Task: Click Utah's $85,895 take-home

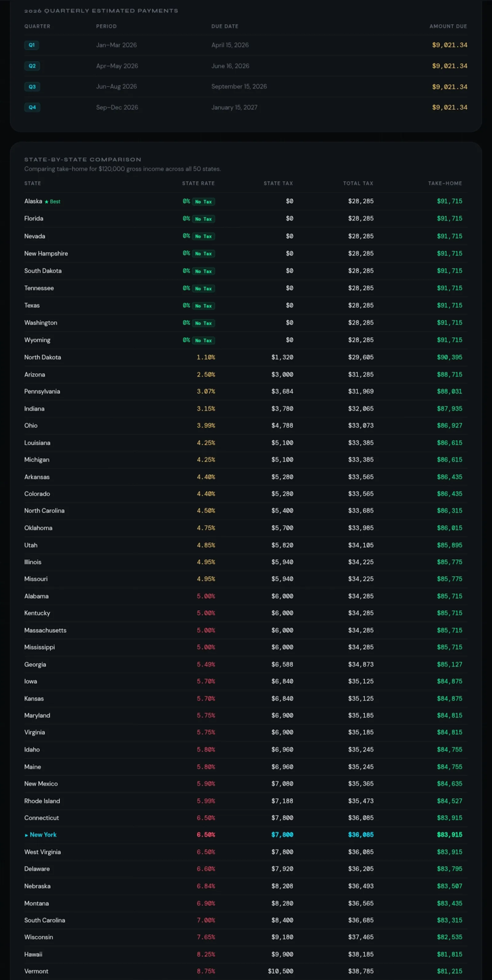Action: (x=450, y=545)
